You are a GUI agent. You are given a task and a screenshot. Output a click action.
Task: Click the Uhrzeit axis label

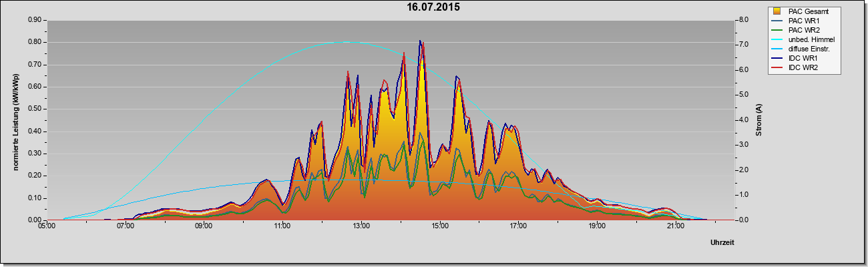[x=722, y=243]
